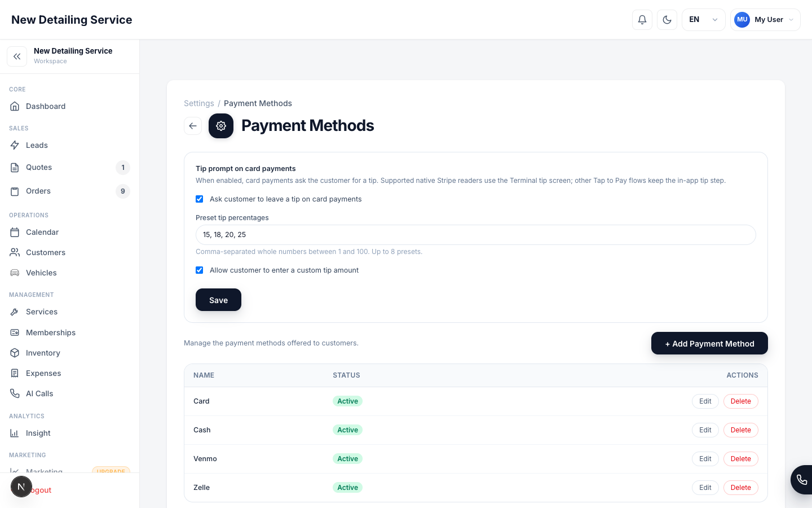Collapse the sidebar with double chevron

(17, 56)
